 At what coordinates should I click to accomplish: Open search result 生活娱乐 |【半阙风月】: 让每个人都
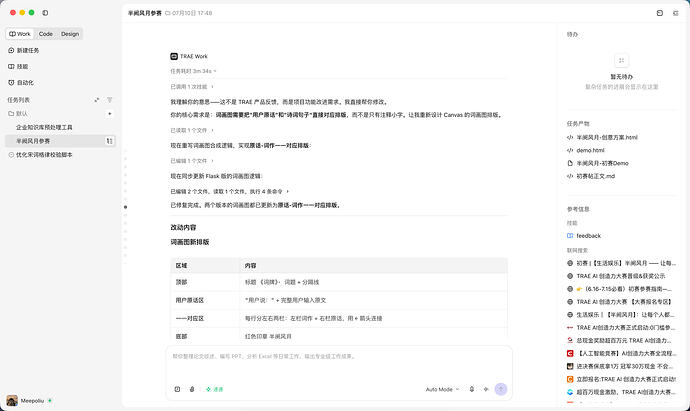pos(621,315)
